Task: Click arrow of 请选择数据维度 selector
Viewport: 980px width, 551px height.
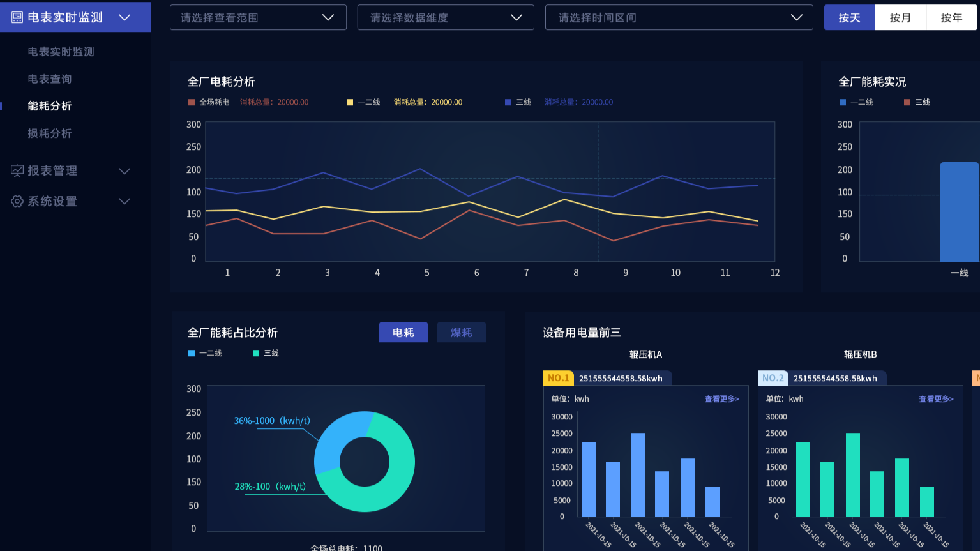Action: (516, 18)
